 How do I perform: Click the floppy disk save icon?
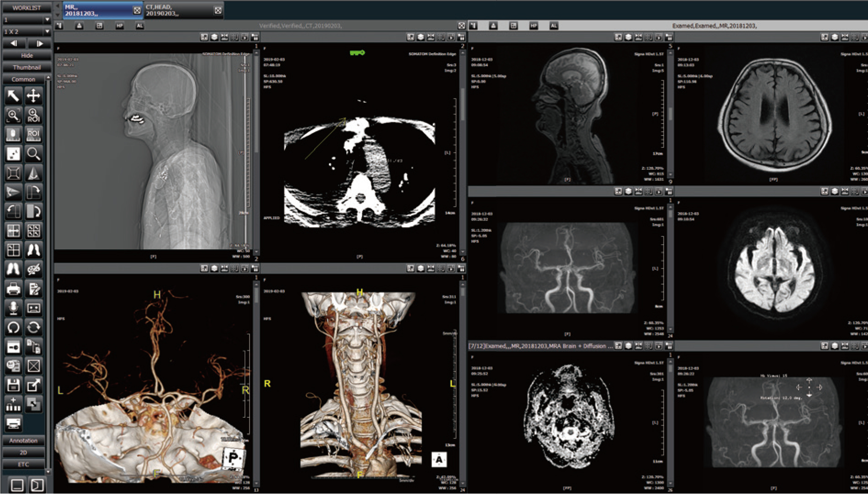tap(13, 385)
